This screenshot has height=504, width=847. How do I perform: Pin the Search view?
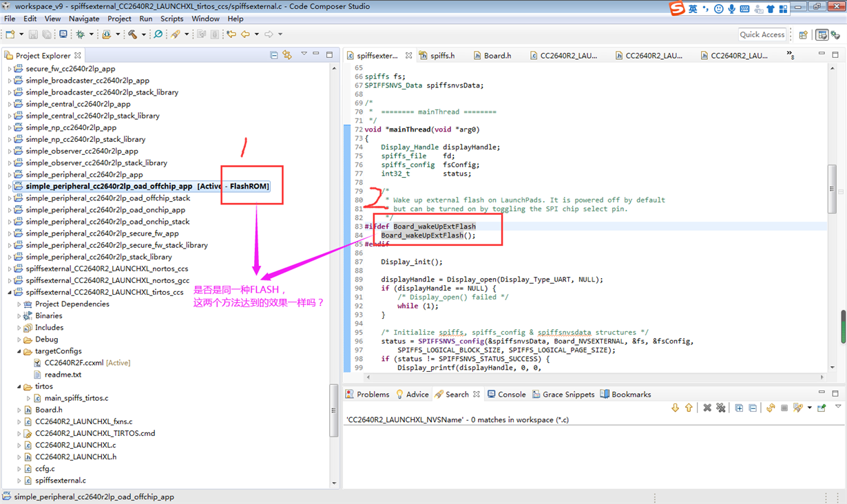pyautogui.click(x=822, y=408)
